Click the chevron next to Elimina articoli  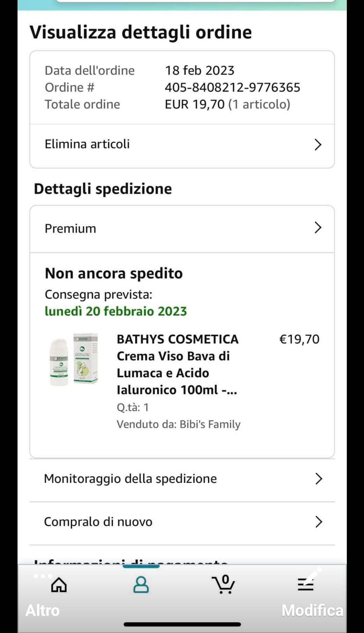tap(318, 145)
